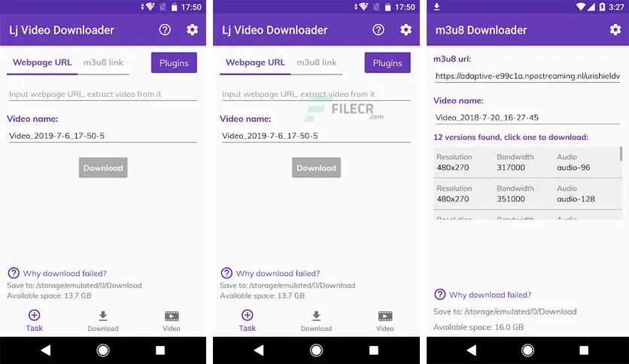
Task: Open Plugins button in middle phone
Action: (x=387, y=63)
